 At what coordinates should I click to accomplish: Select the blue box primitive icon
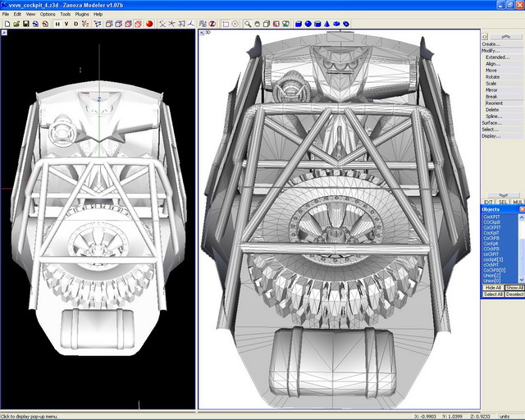[x=298, y=24]
